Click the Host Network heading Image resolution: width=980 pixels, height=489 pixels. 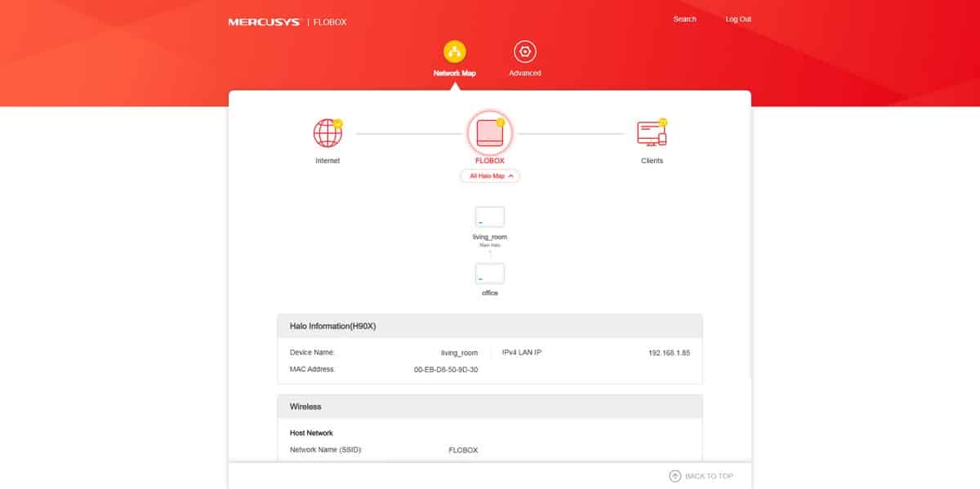coord(311,433)
